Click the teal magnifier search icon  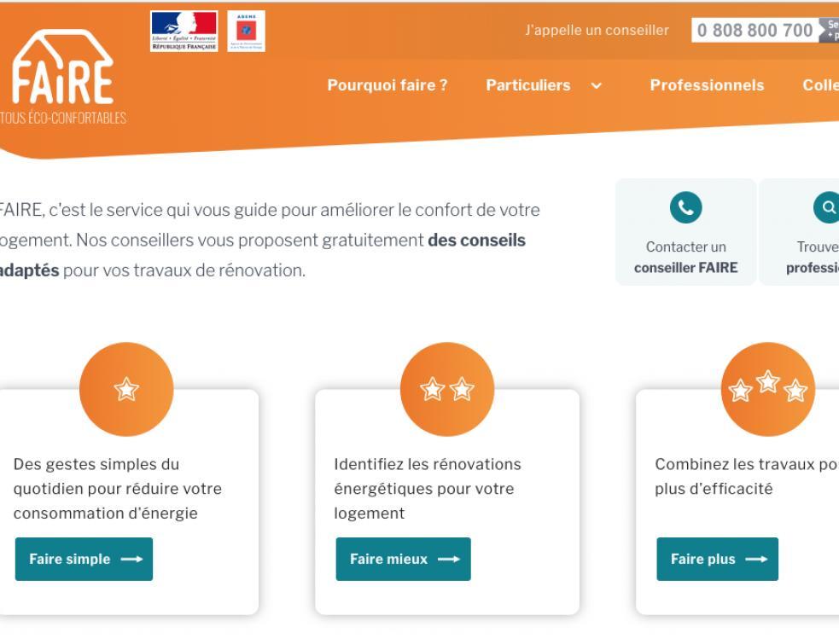tap(828, 207)
